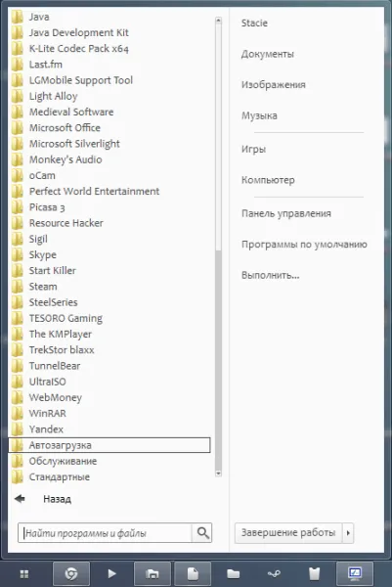The height and width of the screenshot is (587, 392).
Task: Launch the Выполнить... dialog
Action: (270, 276)
